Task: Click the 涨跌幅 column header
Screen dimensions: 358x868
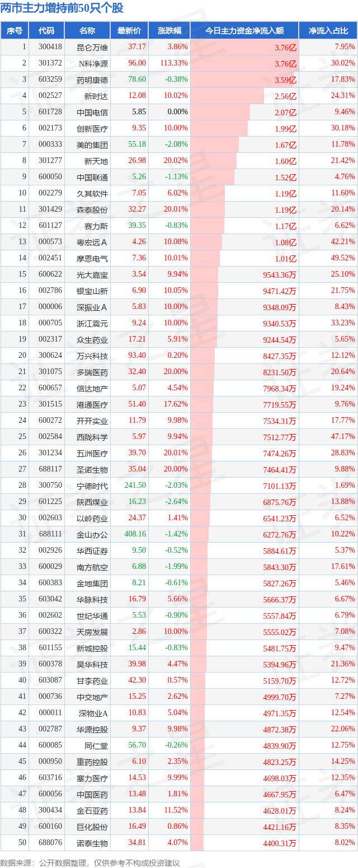Action: [169, 31]
